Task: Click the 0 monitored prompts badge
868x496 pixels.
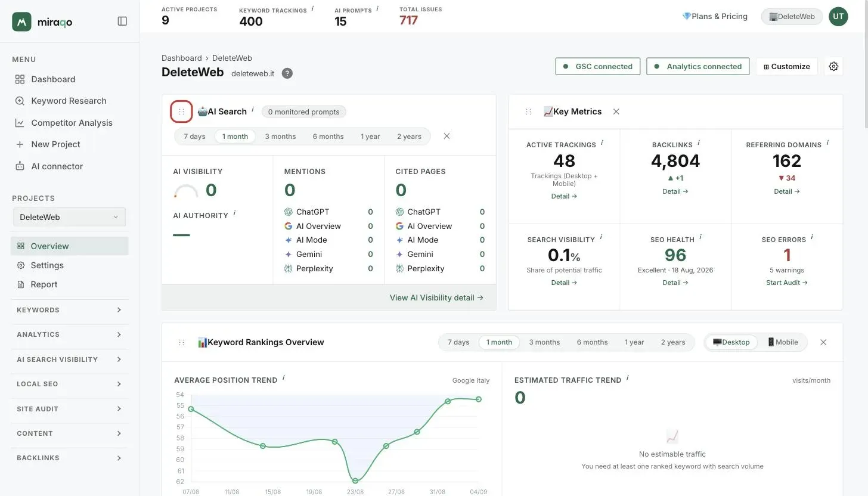Action: (303, 111)
